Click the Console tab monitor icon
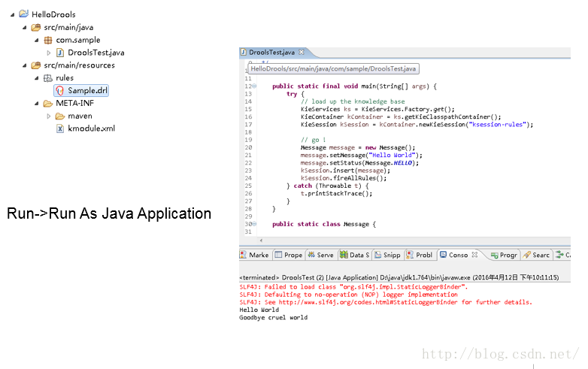The image size is (588, 369). [443, 255]
